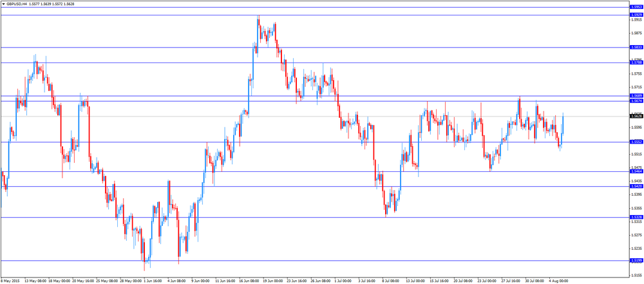Click the 1.5355 price scale value
644x284 pixels.
636,208
